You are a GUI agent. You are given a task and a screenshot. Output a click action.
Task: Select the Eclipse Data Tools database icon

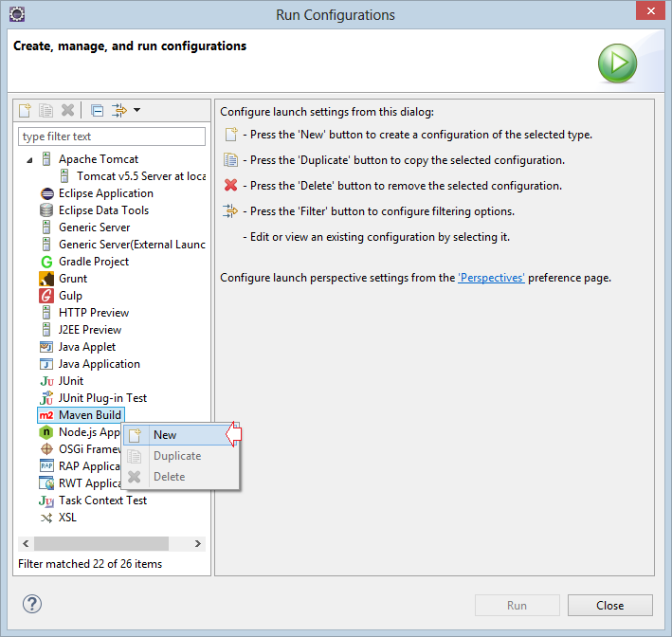pos(46,210)
